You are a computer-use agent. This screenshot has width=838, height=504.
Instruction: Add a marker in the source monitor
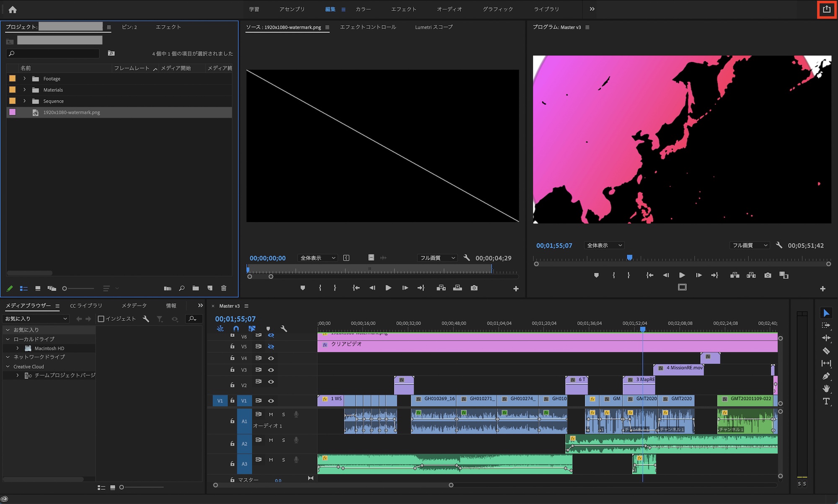(303, 288)
